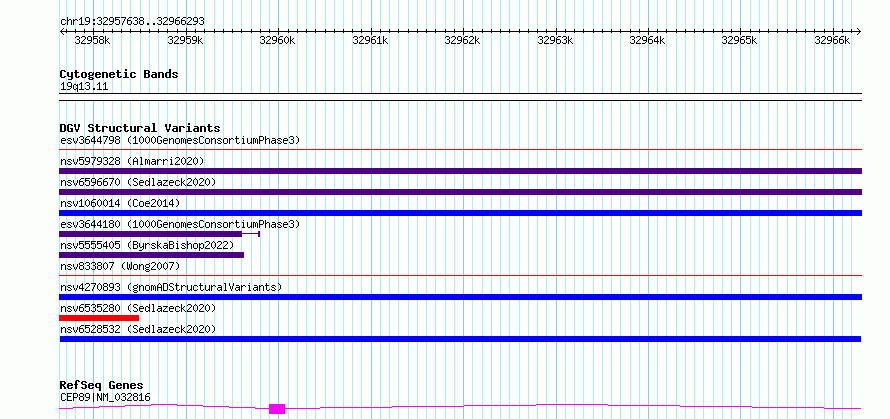Open variant nsv4270893 (gnomADStructuralVariants) label
890x419 pixels.
pyautogui.click(x=171, y=287)
